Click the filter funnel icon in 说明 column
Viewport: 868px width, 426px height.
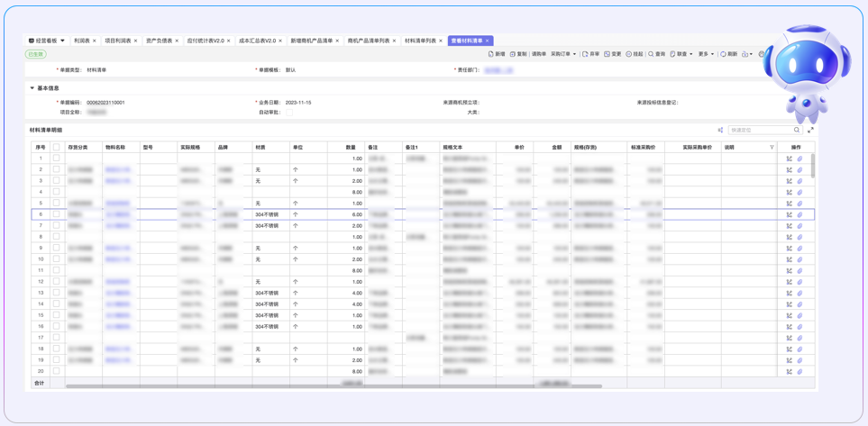(x=772, y=147)
